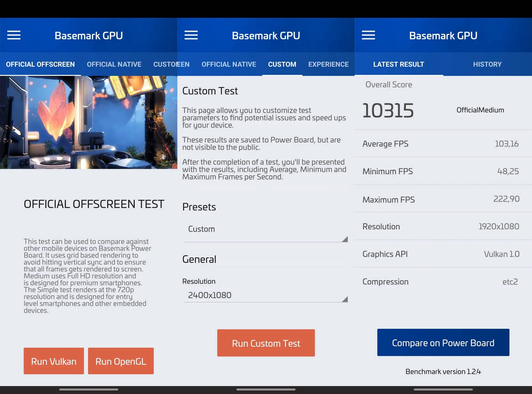
Task: Select the CUSTOM tab in middle panel
Action: click(x=282, y=64)
